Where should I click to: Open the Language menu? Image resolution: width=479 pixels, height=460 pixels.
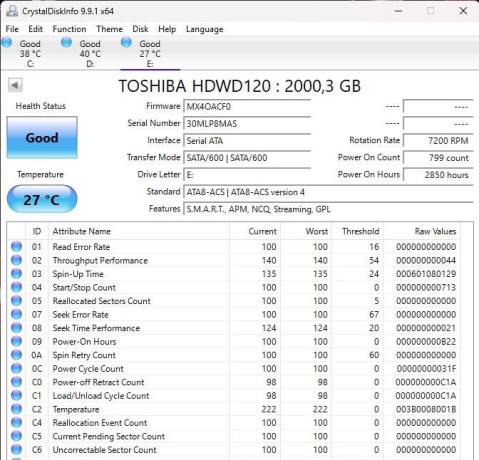204,29
